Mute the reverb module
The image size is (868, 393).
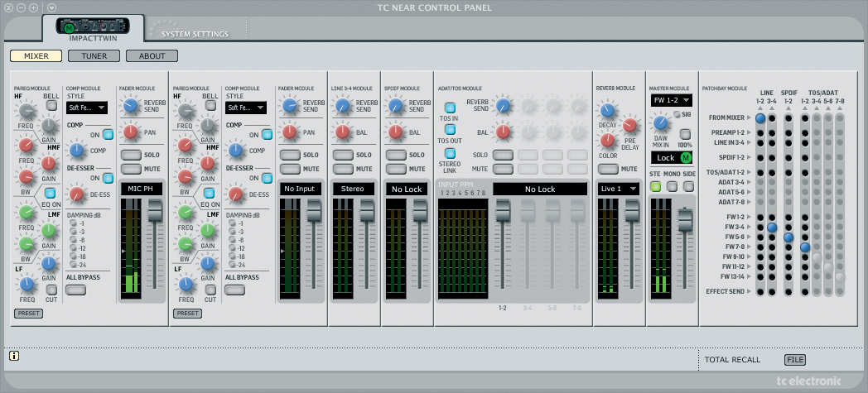(609, 169)
